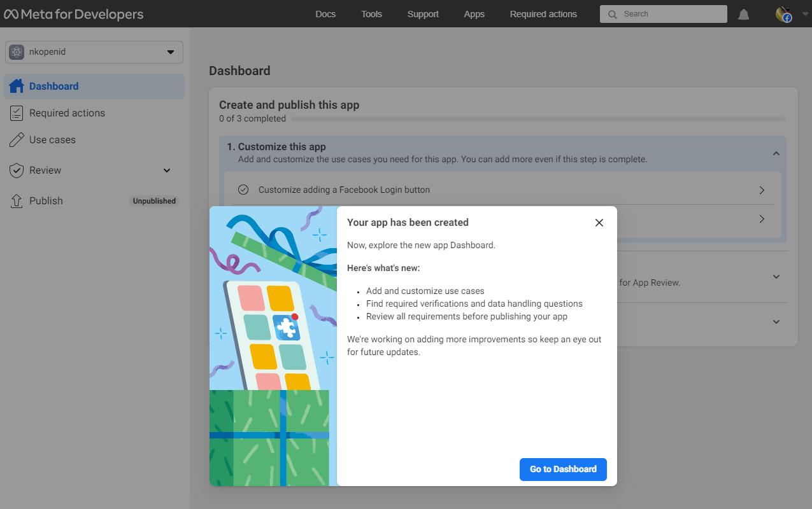Expand the Review sidebar section
This screenshot has width=812, height=509.
(167, 171)
